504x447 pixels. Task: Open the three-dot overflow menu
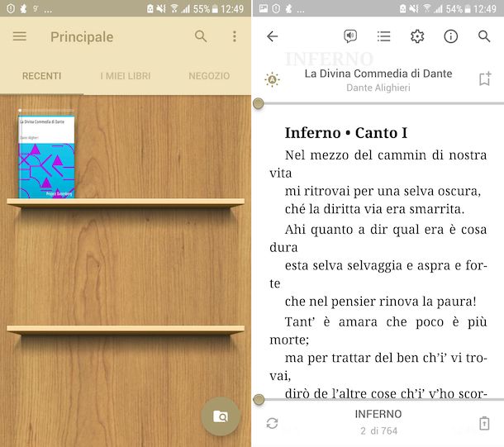point(235,36)
